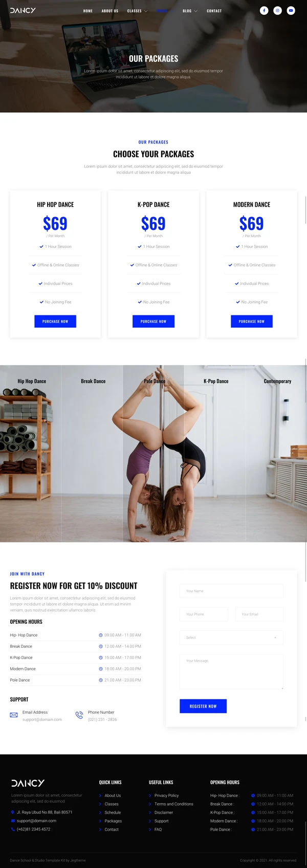The height and width of the screenshot is (868, 307).
Task: Open the Facebook social icon
Action: 264,10
